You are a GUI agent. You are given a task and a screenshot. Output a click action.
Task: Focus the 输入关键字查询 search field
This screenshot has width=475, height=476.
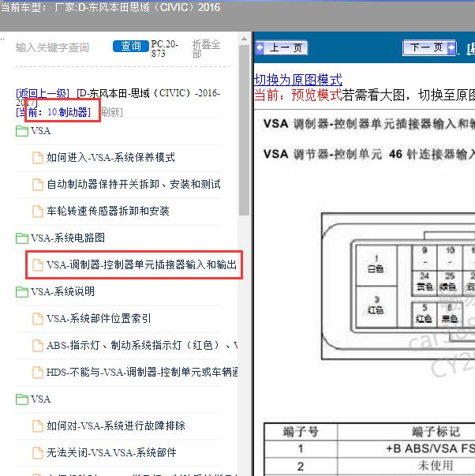[52, 47]
